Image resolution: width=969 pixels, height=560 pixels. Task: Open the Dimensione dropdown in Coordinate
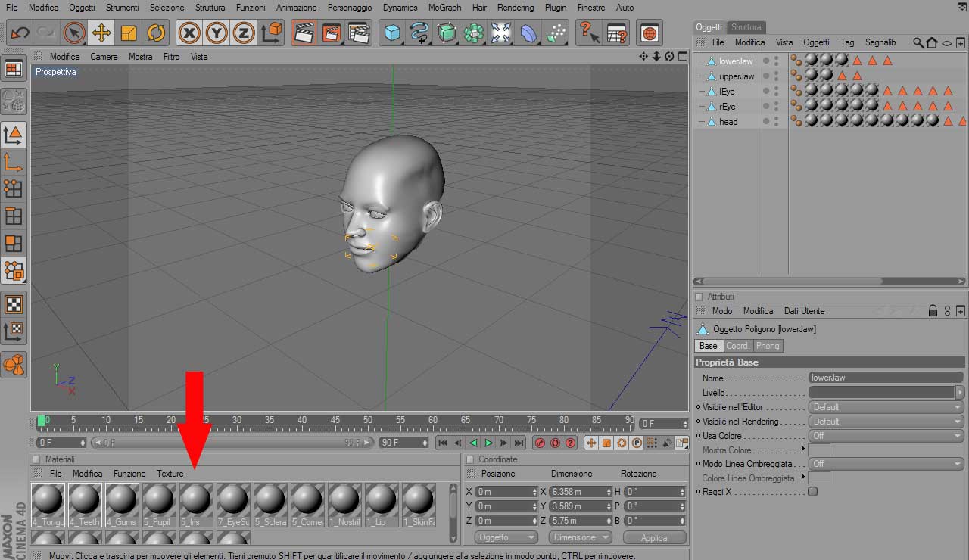click(581, 537)
